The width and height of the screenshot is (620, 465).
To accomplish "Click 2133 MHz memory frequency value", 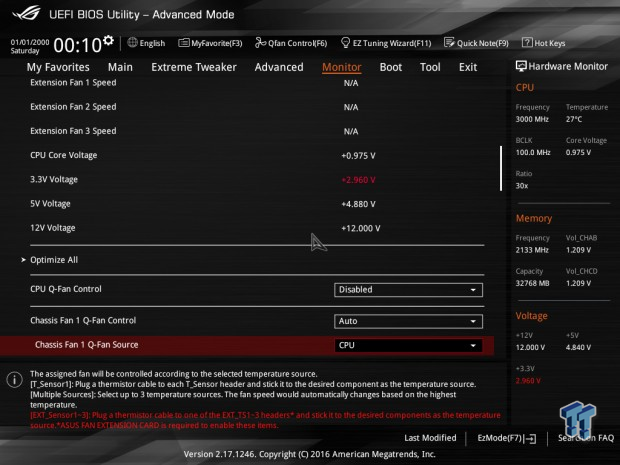I will tap(532, 250).
